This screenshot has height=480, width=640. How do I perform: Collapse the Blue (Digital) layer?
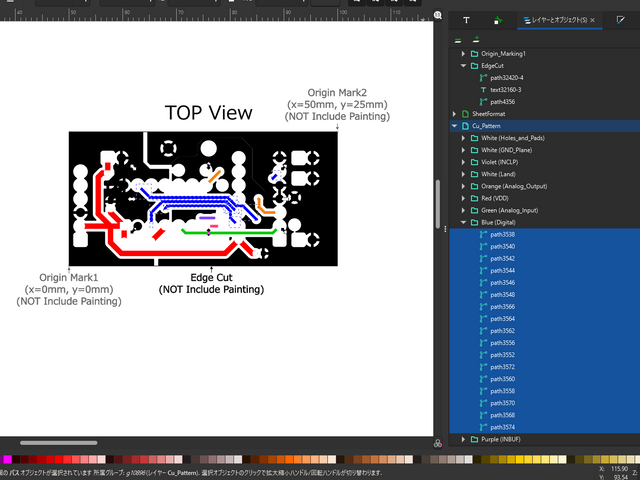(x=463, y=223)
